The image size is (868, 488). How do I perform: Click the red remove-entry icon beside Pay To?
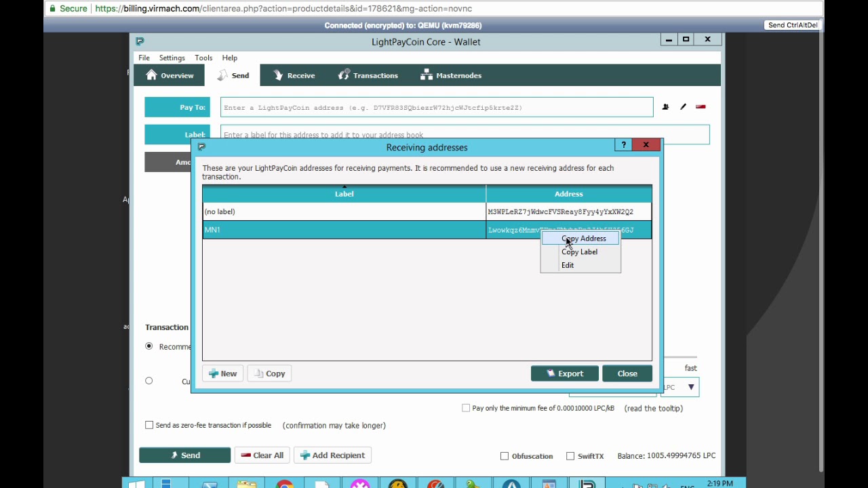(701, 107)
